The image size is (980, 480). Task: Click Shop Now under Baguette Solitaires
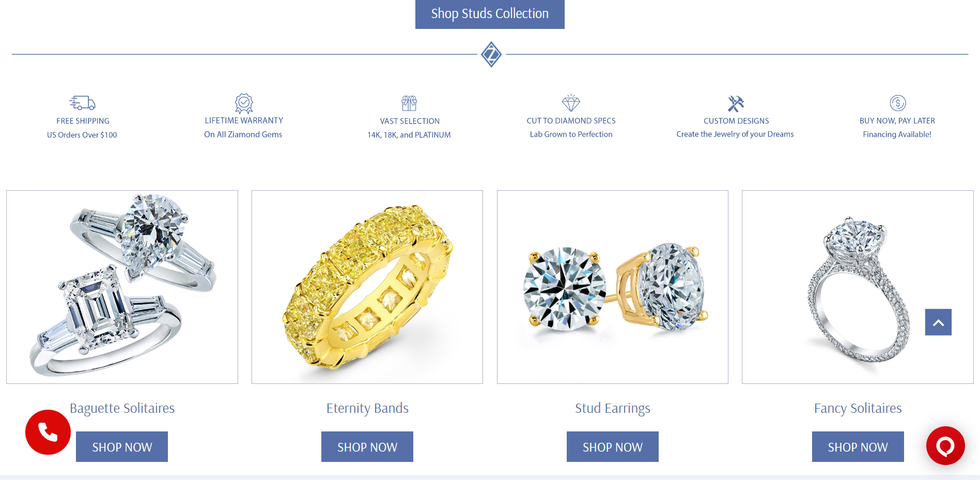122,447
